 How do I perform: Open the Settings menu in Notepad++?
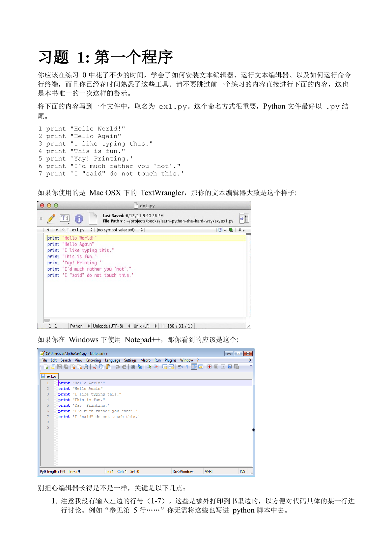tap(130, 360)
